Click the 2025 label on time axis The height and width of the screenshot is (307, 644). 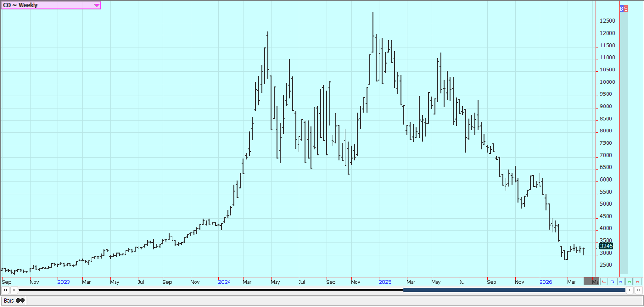click(385, 282)
